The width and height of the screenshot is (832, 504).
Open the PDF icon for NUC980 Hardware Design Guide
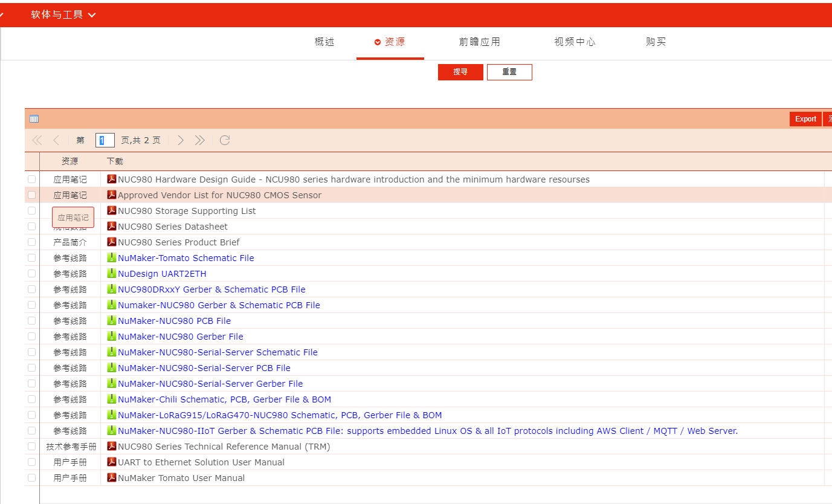tap(112, 179)
